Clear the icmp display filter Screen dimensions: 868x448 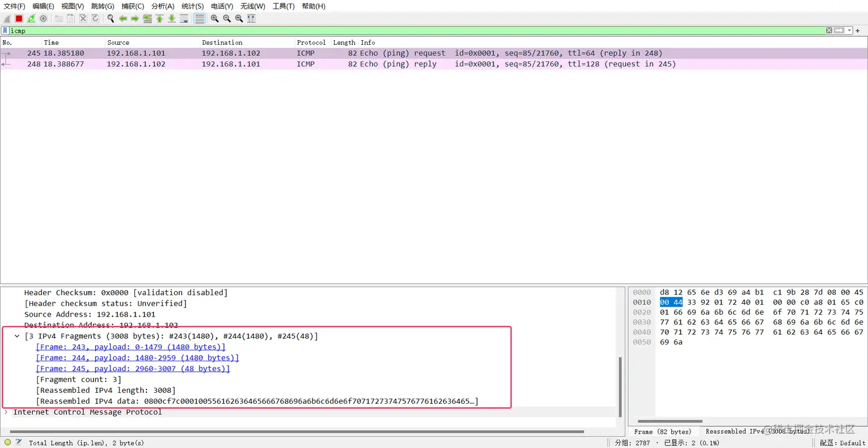[829, 30]
